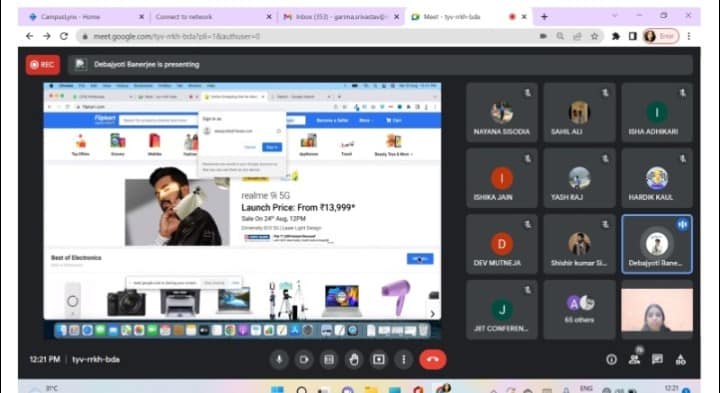Open the Chrome extensions puzzle icon
Screen dimensions: 720x393
616,36
